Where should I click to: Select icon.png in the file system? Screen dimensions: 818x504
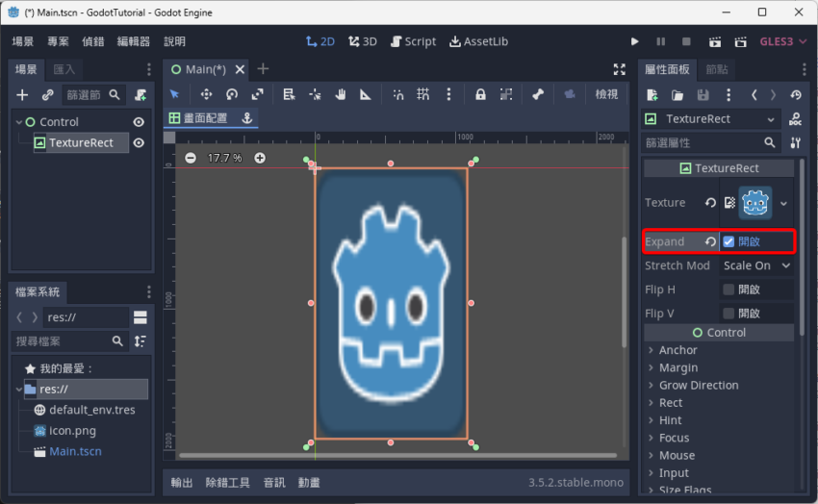click(72, 431)
